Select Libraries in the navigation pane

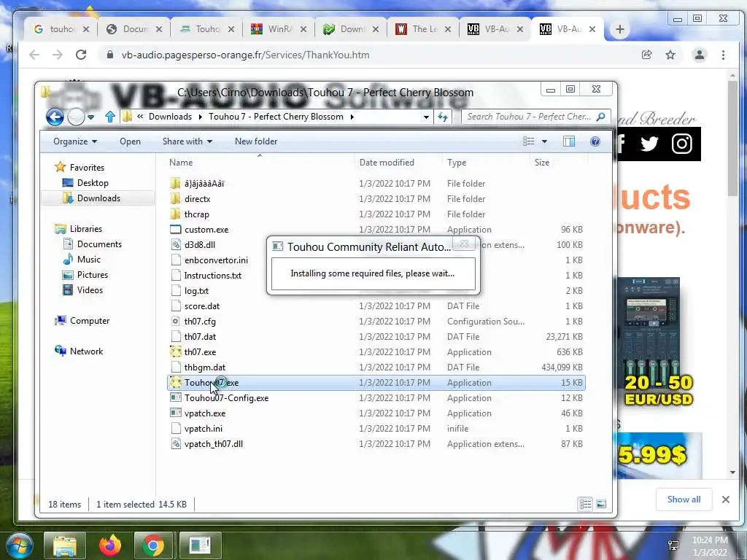(x=79, y=228)
